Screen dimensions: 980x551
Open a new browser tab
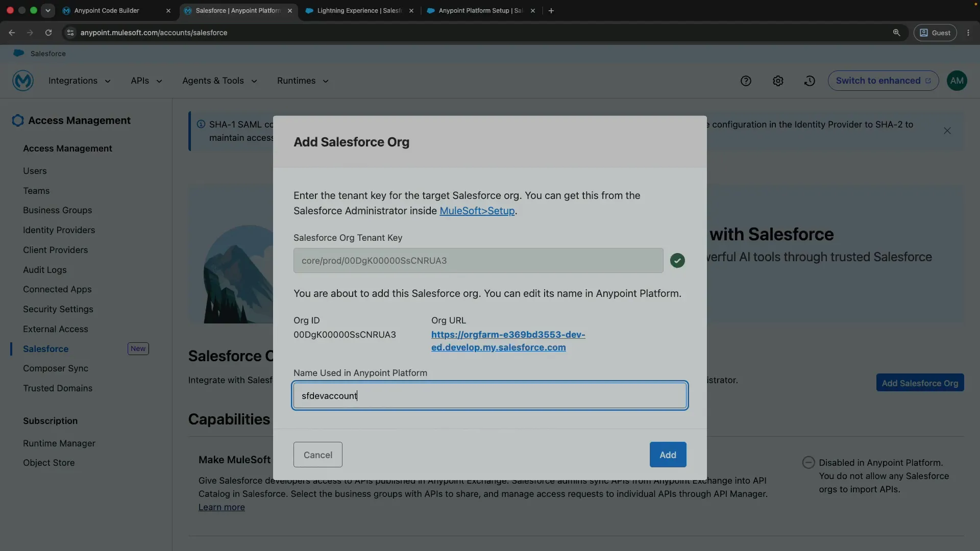click(551, 11)
